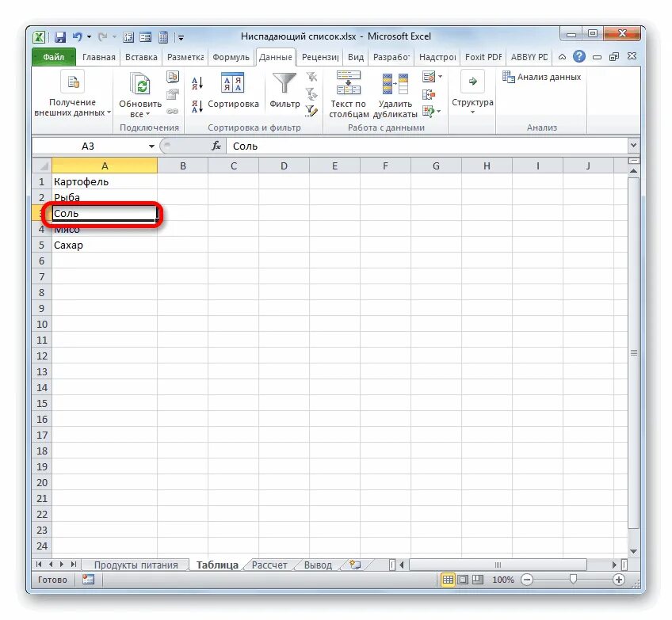Click Обновить все refresh button
This screenshot has height=620, width=672.
click(x=140, y=95)
